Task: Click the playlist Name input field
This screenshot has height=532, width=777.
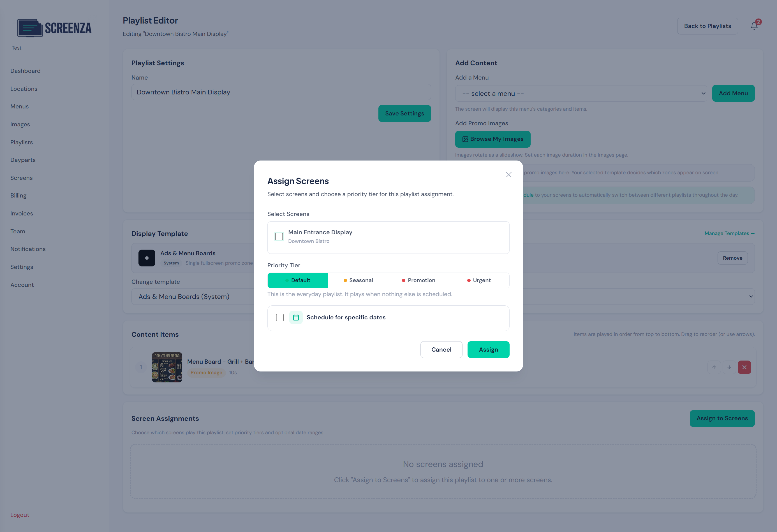Action: tap(281, 92)
